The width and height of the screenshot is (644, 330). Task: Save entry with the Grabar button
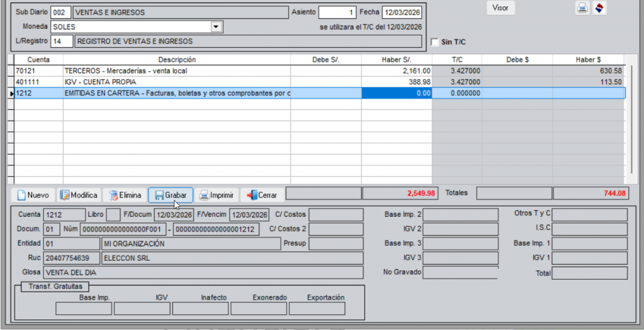tap(170, 195)
